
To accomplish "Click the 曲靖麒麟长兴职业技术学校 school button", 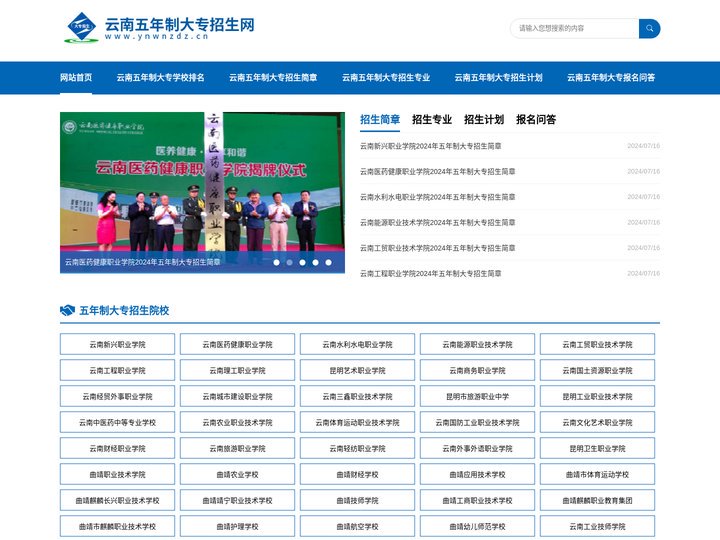I will click(118, 500).
